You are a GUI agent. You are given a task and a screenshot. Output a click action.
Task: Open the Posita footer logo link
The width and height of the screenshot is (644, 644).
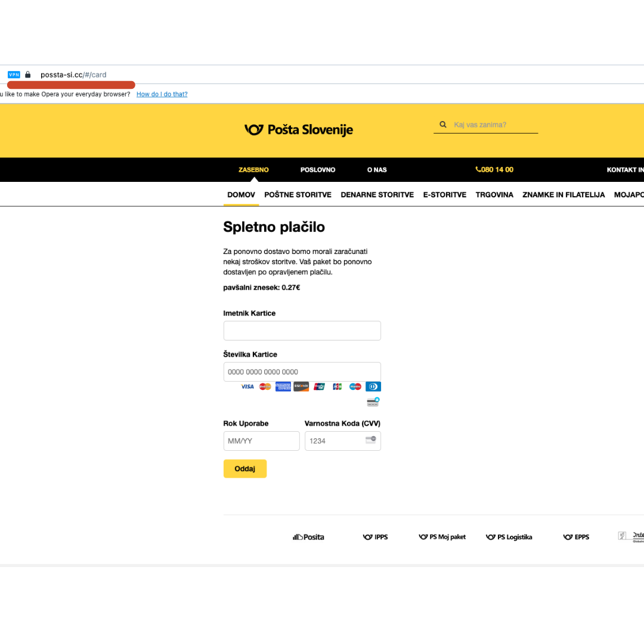pos(308,537)
